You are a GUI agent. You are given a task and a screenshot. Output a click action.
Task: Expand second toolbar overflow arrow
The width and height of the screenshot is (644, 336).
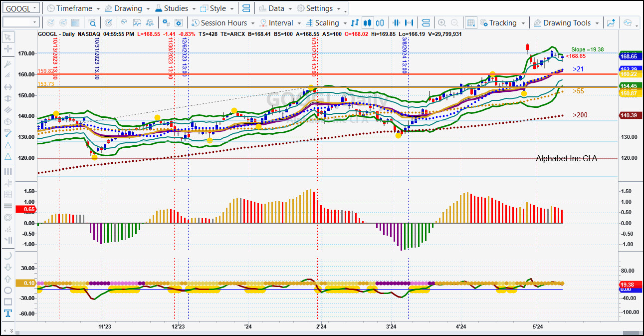tap(636, 25)
